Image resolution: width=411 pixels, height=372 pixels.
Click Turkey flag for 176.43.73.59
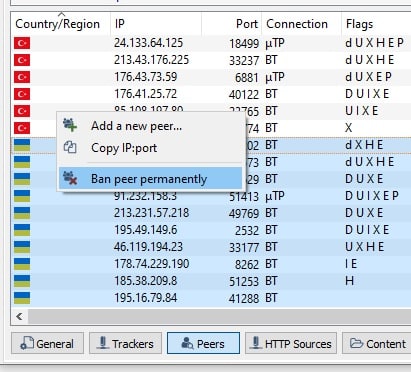coord(22,77)
